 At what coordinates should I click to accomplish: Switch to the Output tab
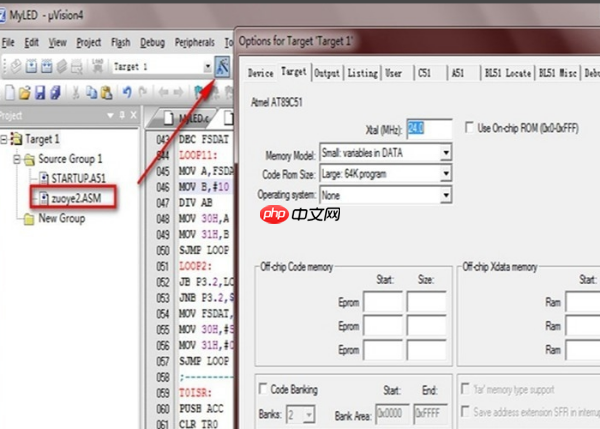[327, 73]
